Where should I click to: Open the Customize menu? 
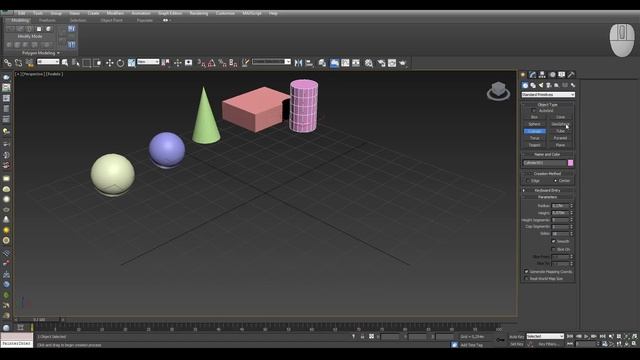coord(225,13)
